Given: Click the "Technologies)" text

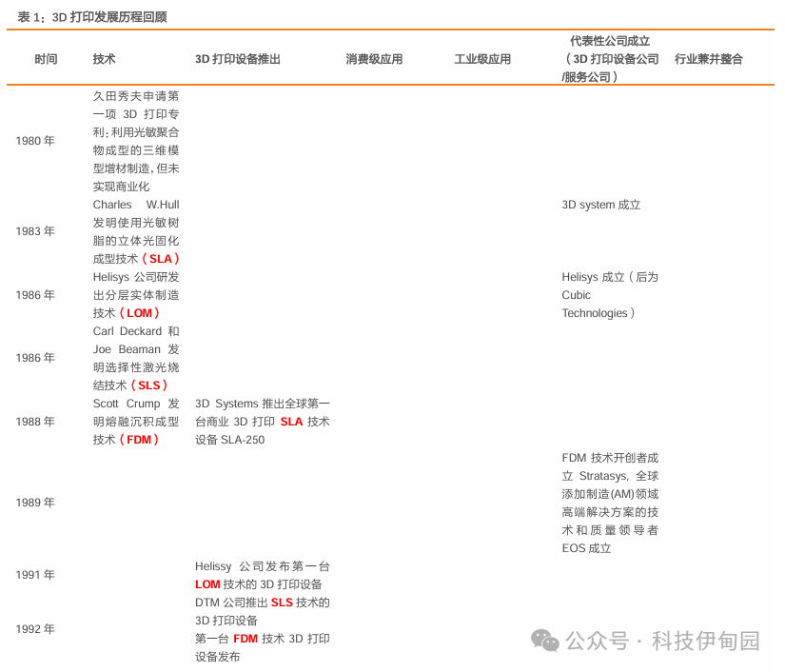Looking at the screenshot, I should point(599,313).
